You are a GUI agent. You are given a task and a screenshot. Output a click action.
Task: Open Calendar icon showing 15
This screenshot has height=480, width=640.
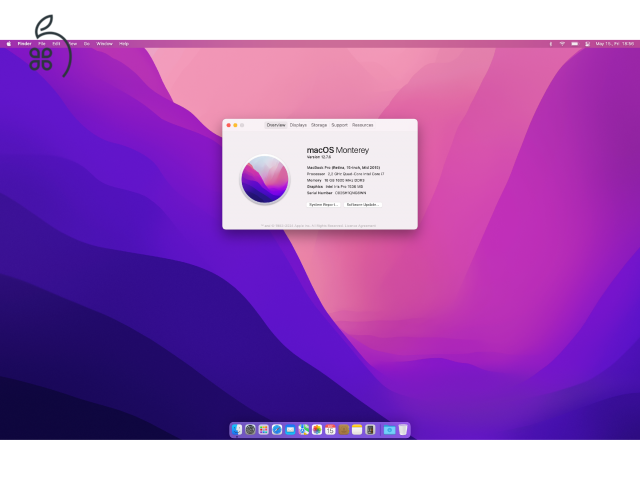point(330,429)
